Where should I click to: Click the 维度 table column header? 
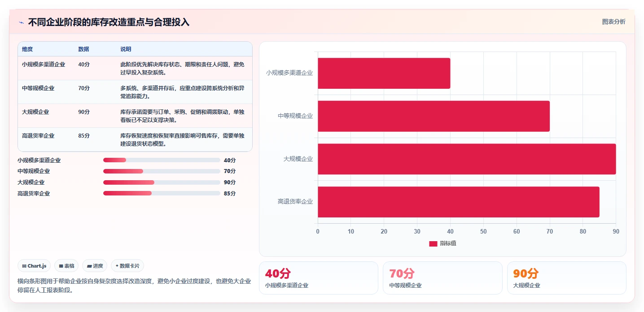27,49
